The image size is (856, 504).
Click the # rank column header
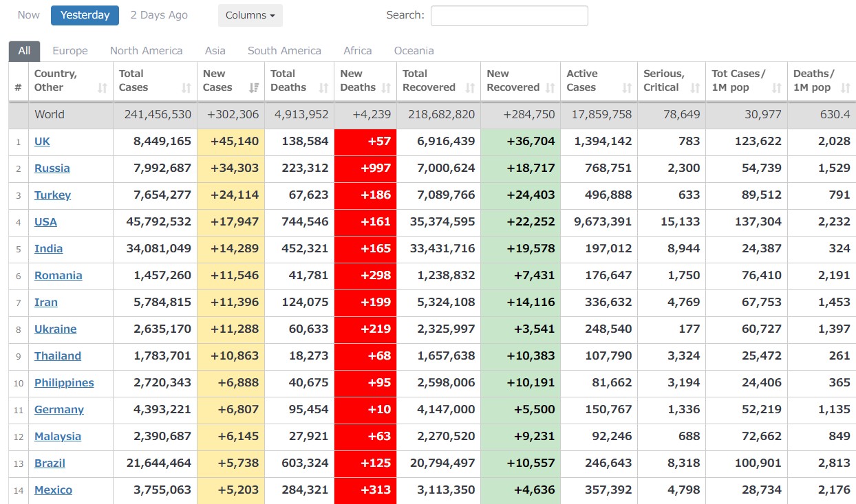click(19, 81)
